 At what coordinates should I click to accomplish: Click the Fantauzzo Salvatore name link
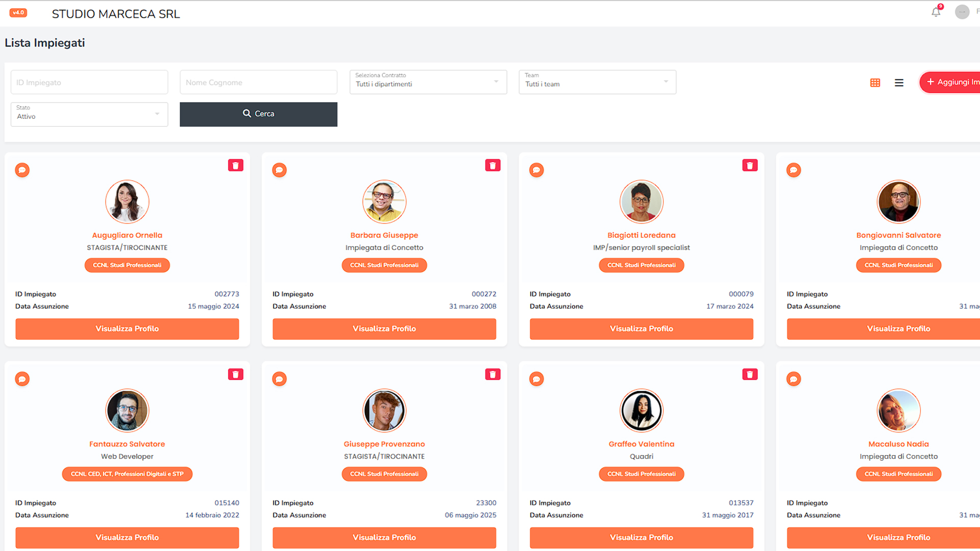127,444
